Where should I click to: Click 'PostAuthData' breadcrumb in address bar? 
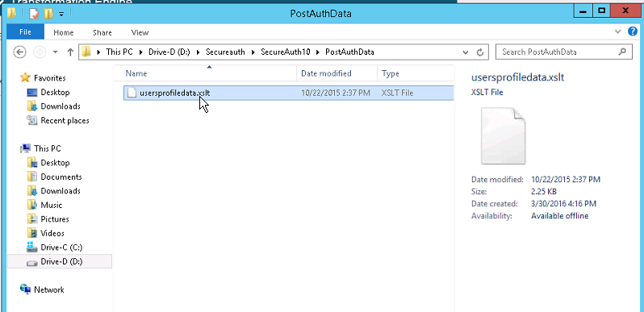(349, 52)
